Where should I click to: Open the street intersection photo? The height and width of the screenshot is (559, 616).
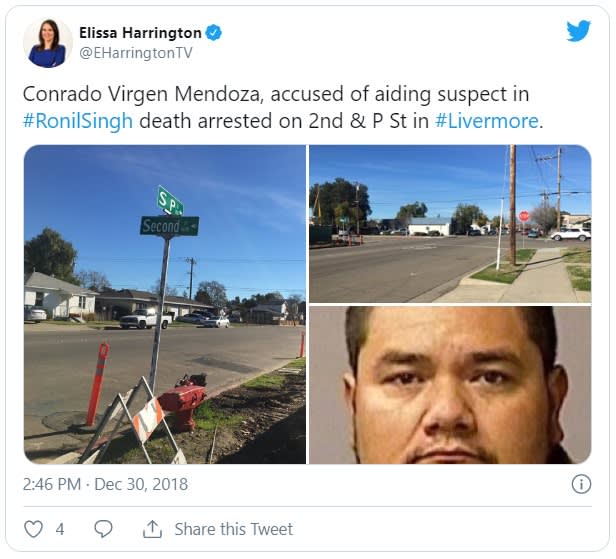pyautogui.click(x=450, y=224)
